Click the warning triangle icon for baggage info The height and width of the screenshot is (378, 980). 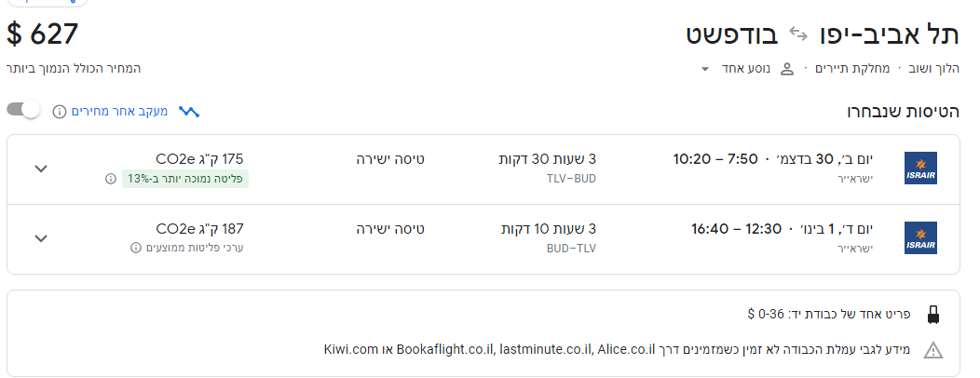(x=933, y=350)
